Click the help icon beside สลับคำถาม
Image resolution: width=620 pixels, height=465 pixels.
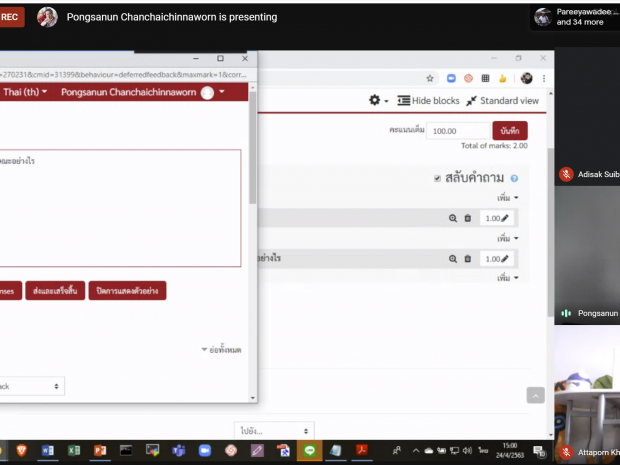point(514,178)
